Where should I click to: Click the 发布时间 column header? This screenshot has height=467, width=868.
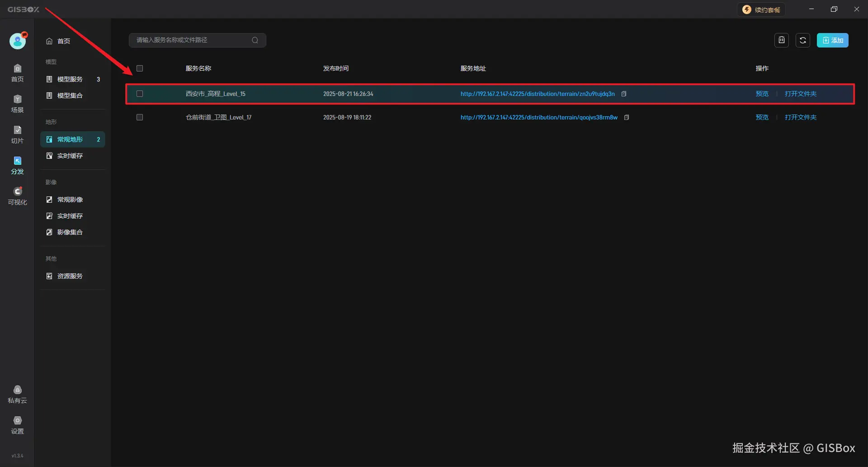click(335, 69)
